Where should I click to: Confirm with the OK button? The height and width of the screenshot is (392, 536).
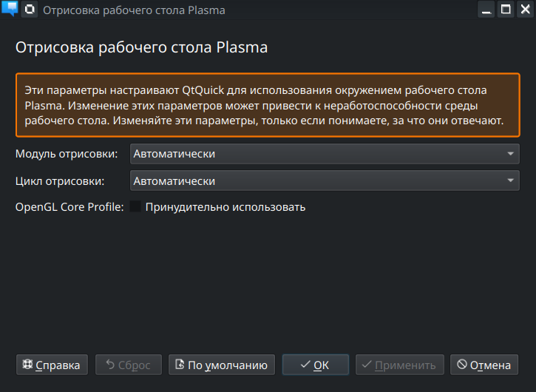[316, 365]
